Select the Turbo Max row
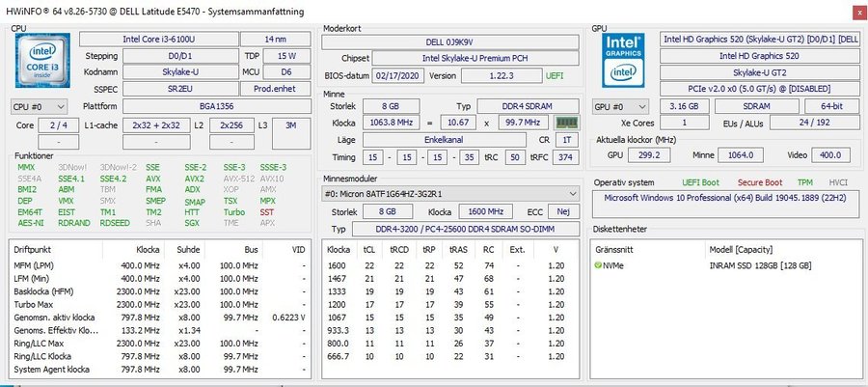Viewport: 868px width, 387px height. [159, 305]
